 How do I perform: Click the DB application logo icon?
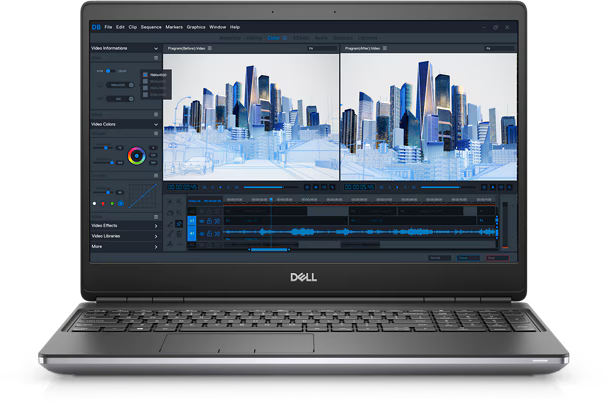point(96,26)
